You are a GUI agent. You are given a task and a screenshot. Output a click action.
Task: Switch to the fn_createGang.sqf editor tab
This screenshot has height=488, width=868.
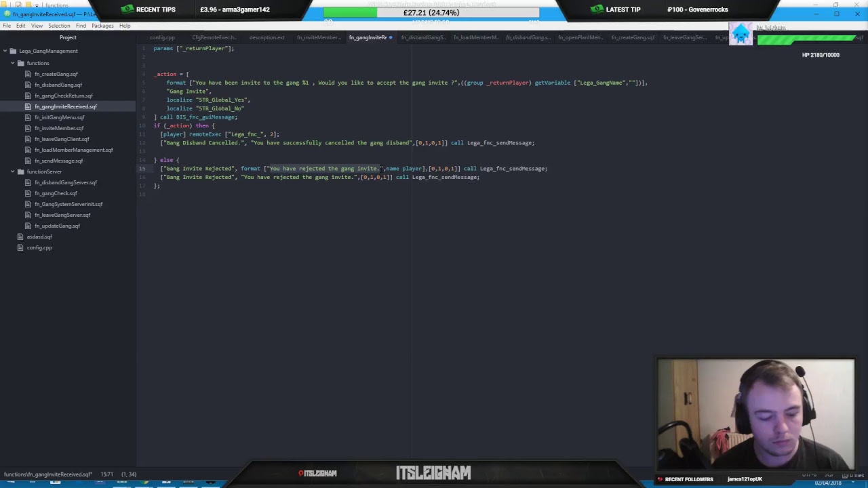pos(633,38)
